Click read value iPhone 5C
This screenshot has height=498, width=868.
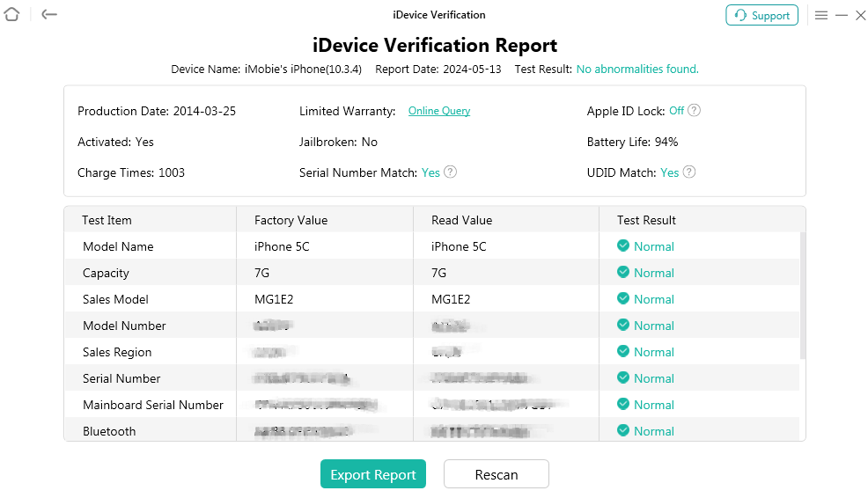(459, 246)
